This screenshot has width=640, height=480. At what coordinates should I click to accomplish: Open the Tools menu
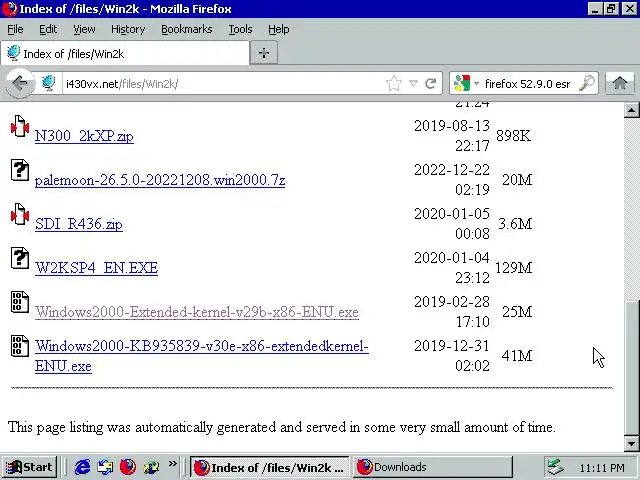(240, 29)
